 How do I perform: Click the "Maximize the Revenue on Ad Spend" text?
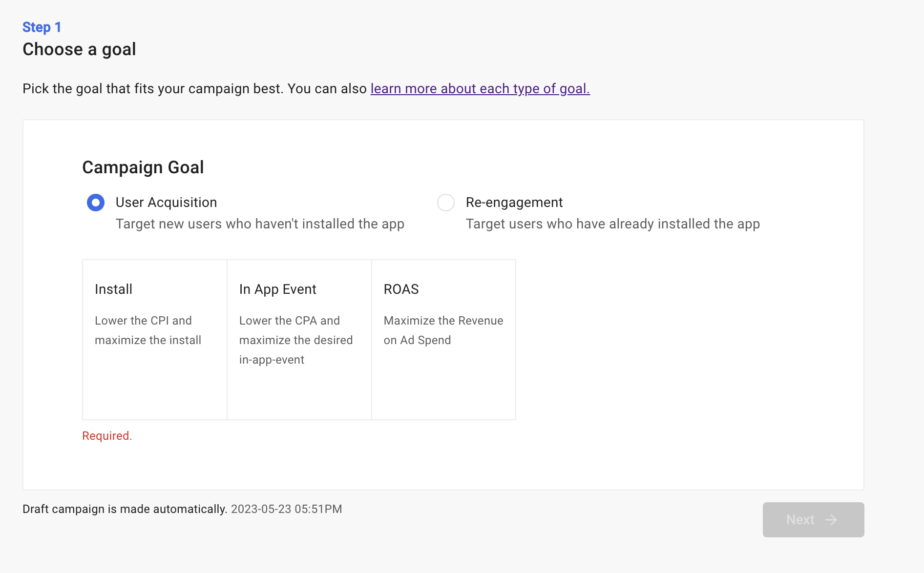point(443,330)
